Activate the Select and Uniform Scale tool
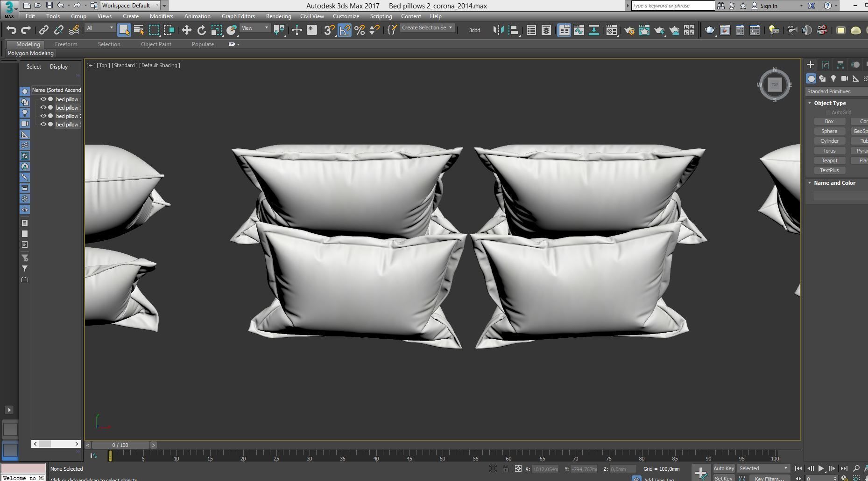Image resolution: width=868 pixels, height=481 pixels. (216, 30)
